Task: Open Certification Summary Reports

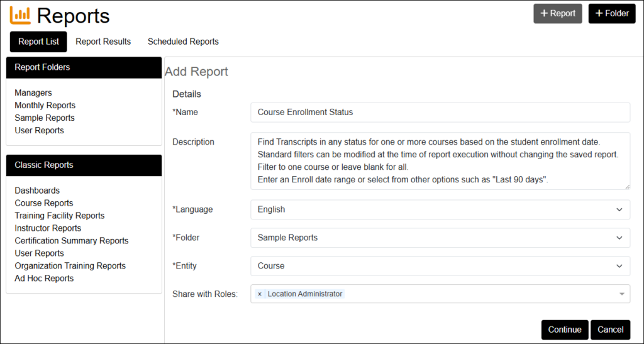Action: [71, 241]
